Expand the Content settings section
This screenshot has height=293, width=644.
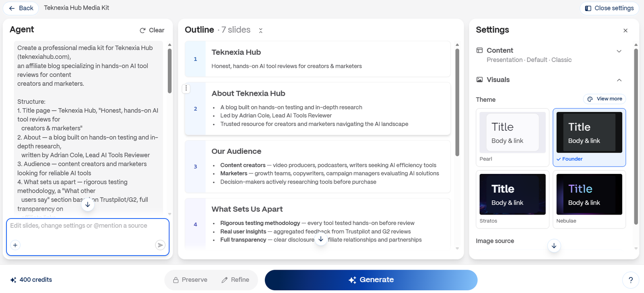(x=619, y=51)
